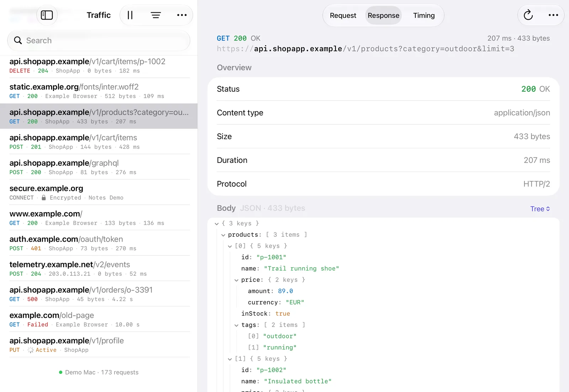Select orders/o-3391 500 error request
The image size is (569, 392).
click(99, 294)
